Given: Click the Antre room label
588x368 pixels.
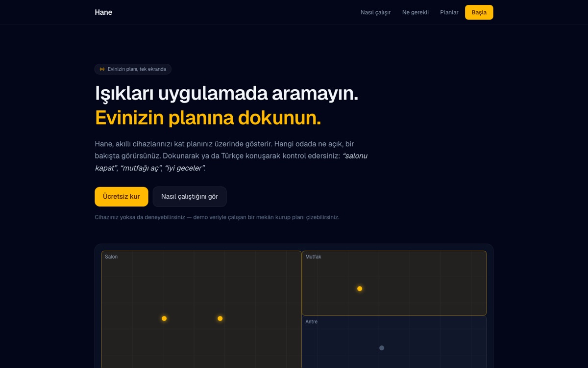Looking at the screenshot, I should (x=311, y=322).
